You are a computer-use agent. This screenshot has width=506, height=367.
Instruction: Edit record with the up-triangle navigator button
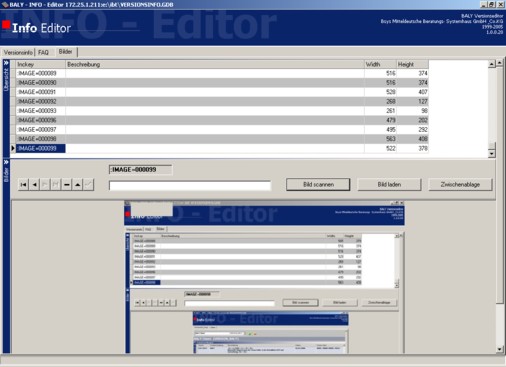[x=78, y=184]
